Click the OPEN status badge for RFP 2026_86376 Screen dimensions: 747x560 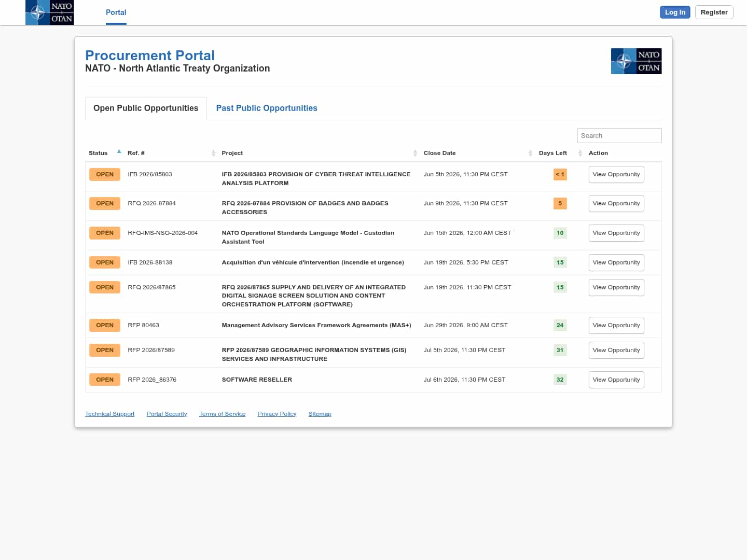tap(105, 380)
